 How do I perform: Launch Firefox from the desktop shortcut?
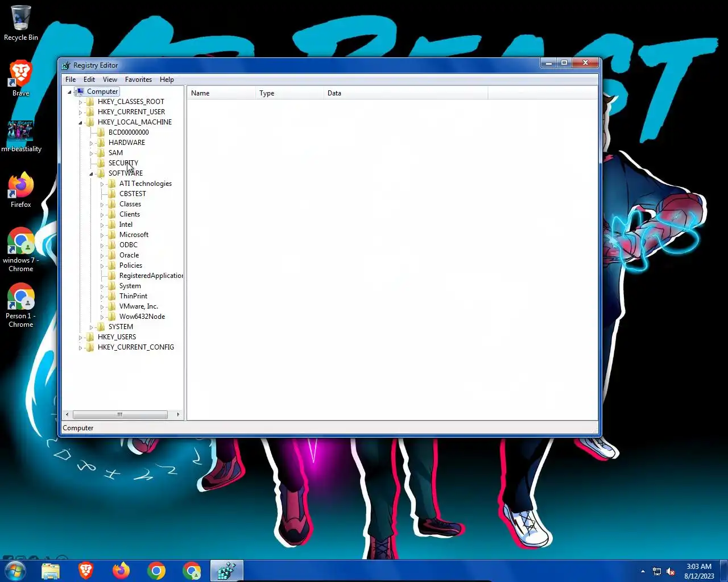(21, 190)
